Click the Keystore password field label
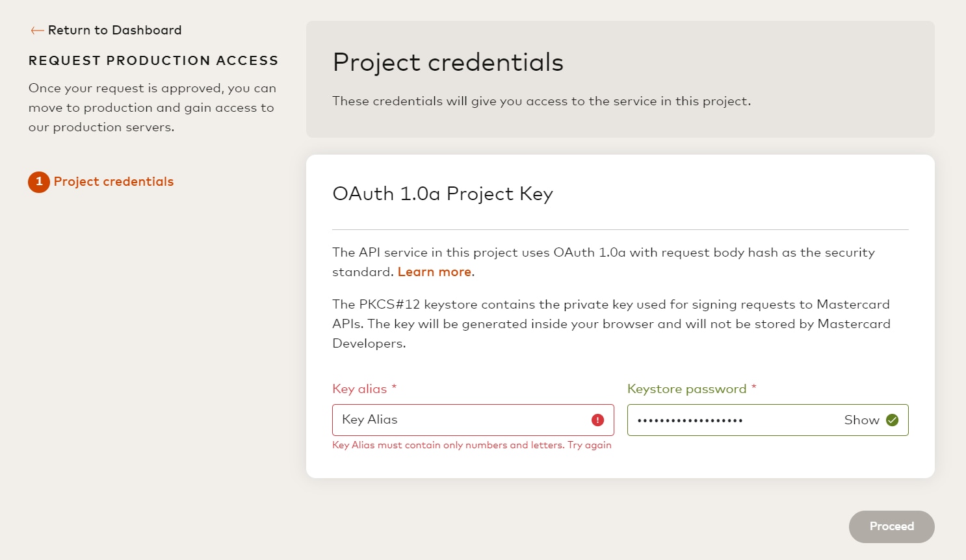 pos(686,389)
